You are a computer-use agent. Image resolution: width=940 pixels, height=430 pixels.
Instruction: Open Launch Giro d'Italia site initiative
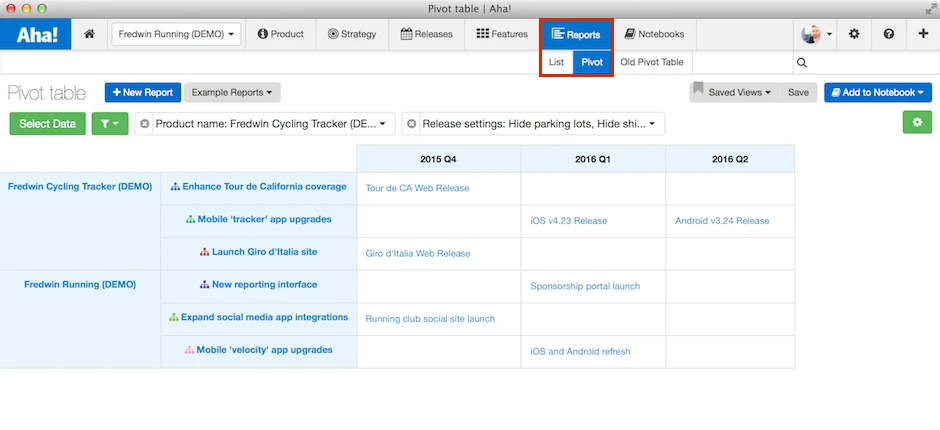264,252
